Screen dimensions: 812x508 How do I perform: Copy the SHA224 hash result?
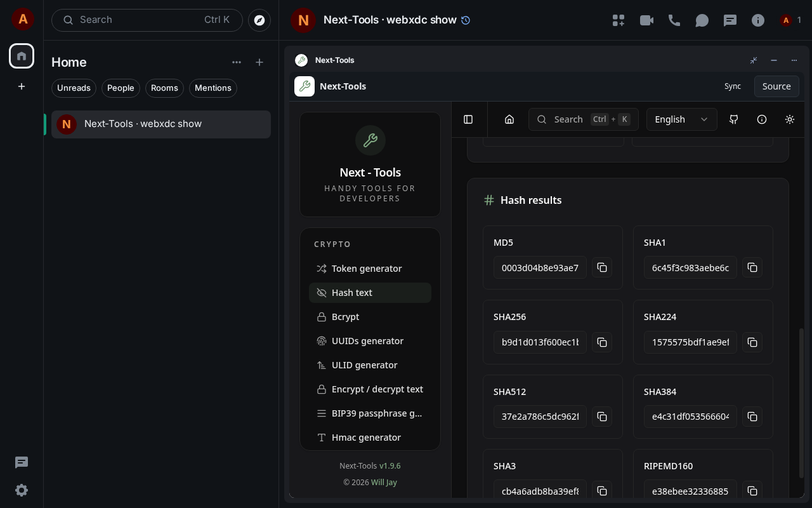pos(752,342)
